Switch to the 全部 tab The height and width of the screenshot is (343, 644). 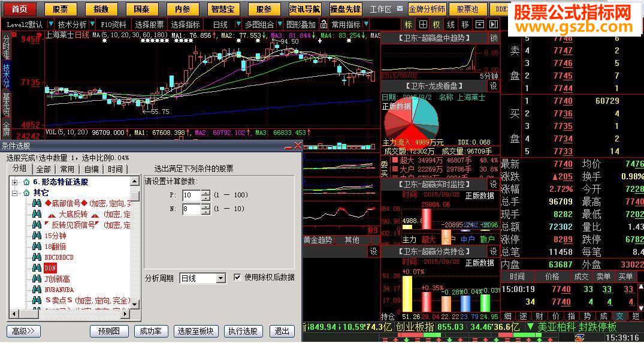click(44, 169)
